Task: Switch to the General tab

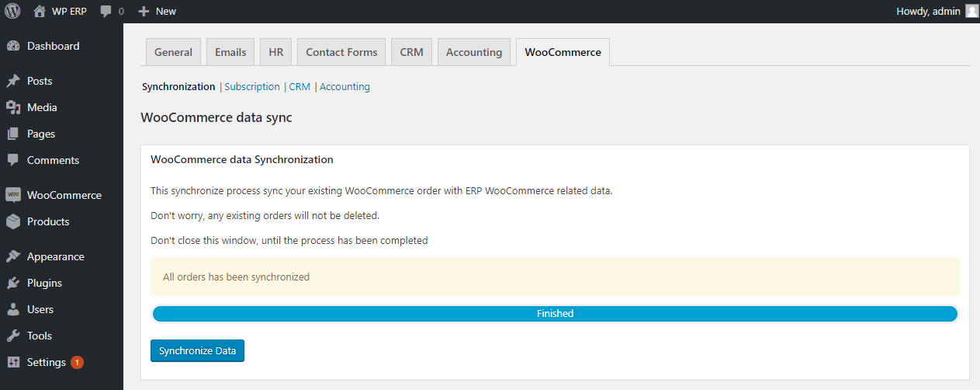Action: click(x=173, y=52)
